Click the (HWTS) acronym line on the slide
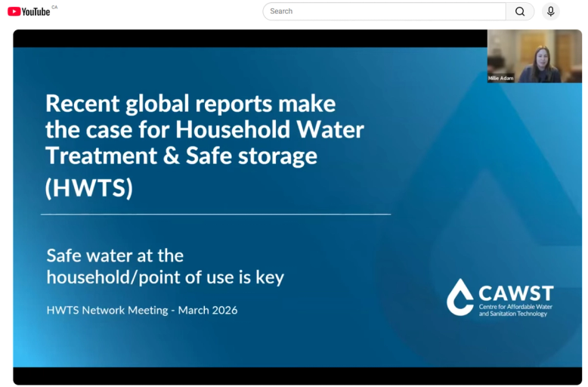The image size is (588, 387). point(89,187)
